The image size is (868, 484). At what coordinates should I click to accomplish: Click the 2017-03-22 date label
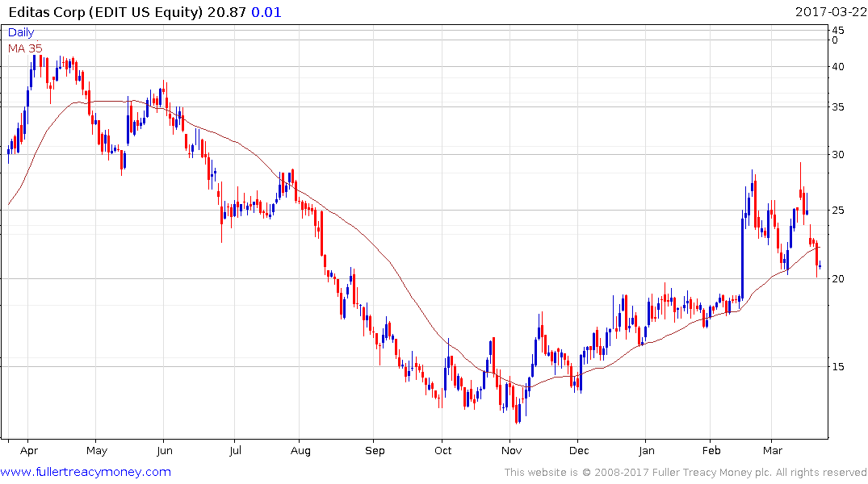tap(829, 10)
